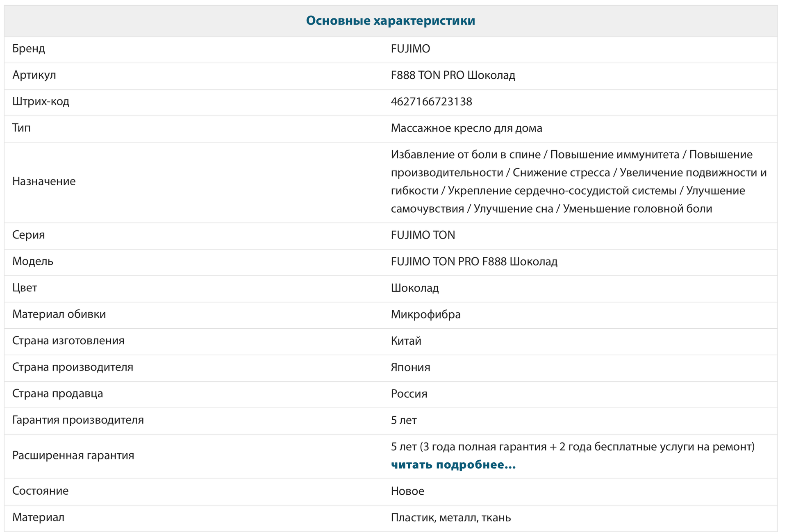
Task: Select seller country value 'Россия'
Action: (409, 394)
